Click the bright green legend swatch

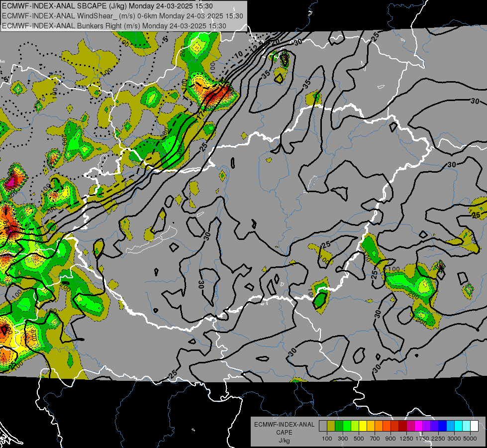(347, 426)
